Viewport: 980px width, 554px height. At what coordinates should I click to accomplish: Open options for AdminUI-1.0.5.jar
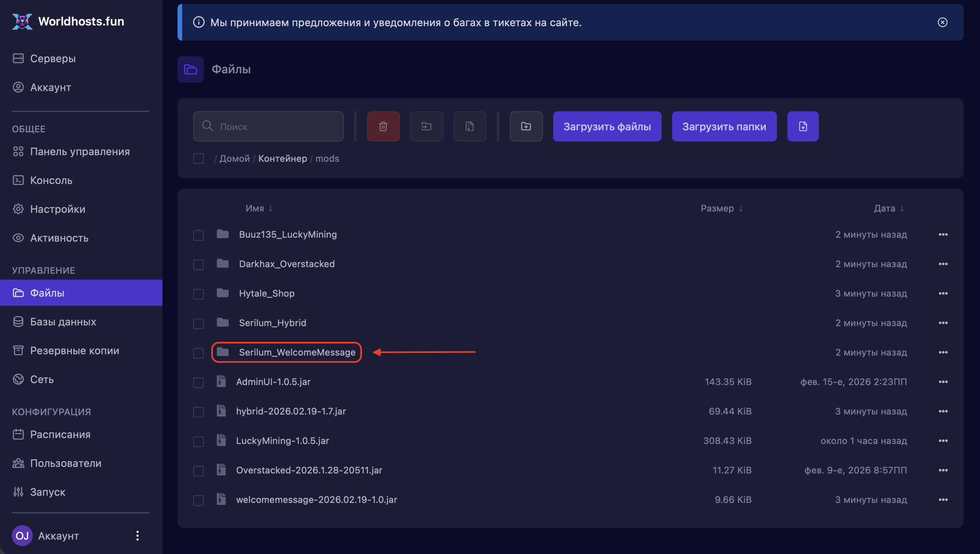pyautogui.click(x=943, y=382)
